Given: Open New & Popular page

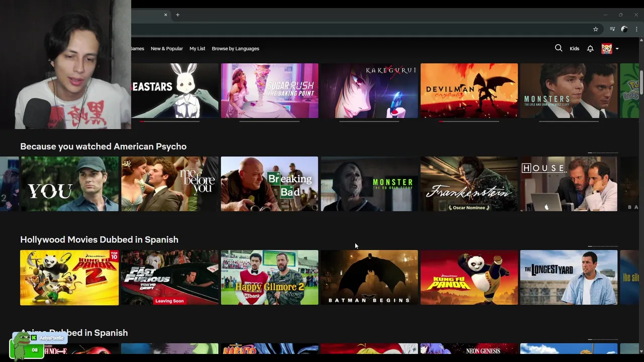Looking at the screenshot, I should tap(167, 49).
